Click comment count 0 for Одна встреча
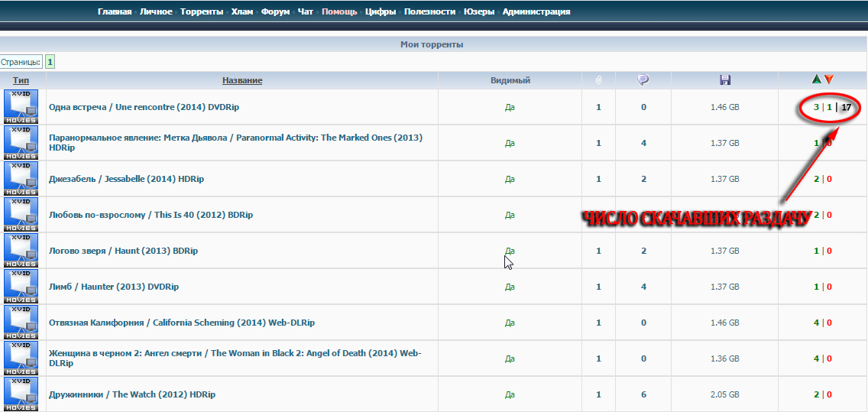Viewport: 868px width, 412px height. [644, 107]
